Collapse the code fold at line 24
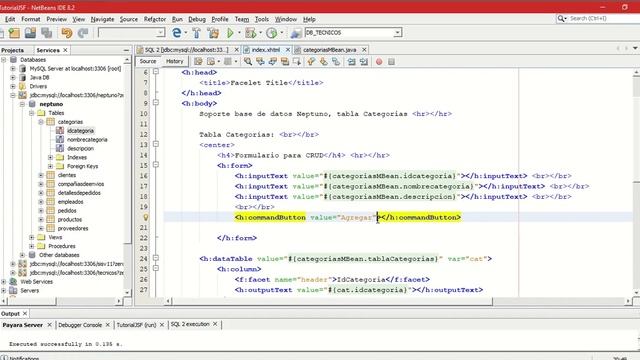This screenshot has width=640, height=360. click(x=156, y=258)
